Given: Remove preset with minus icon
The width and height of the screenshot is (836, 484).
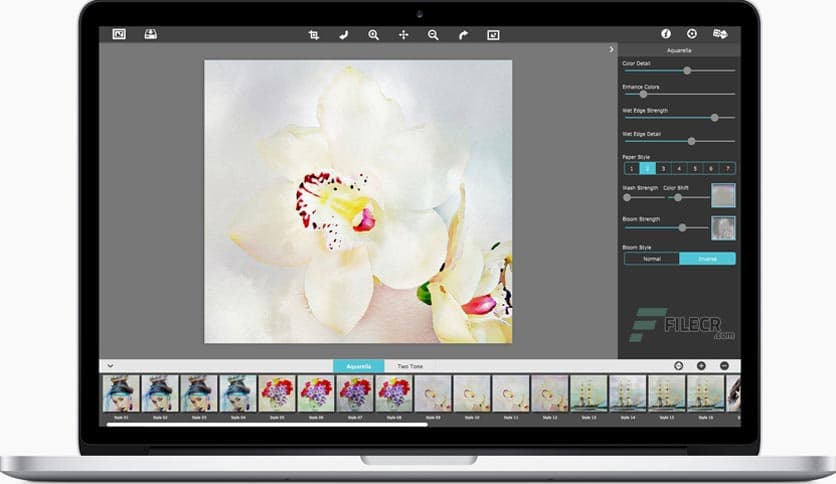Looking at the screenshot, I should pyautogui.click(x=724, y=366).
